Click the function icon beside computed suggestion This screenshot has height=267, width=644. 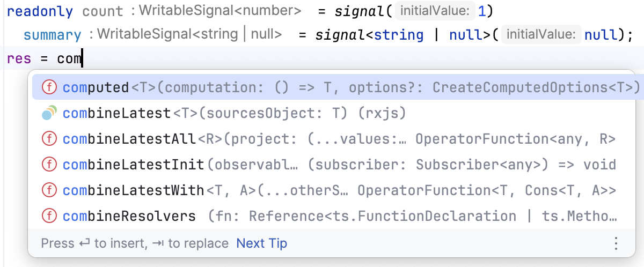49,87
